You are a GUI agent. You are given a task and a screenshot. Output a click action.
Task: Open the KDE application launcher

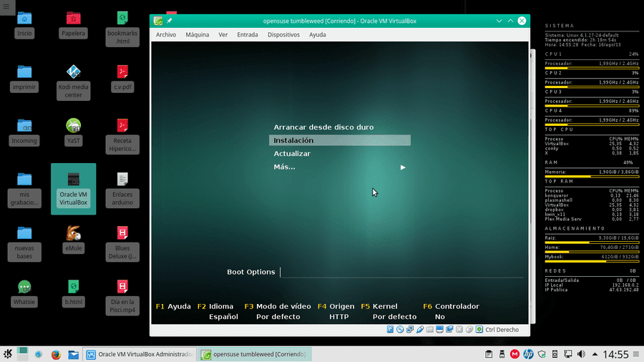point(8,354)
